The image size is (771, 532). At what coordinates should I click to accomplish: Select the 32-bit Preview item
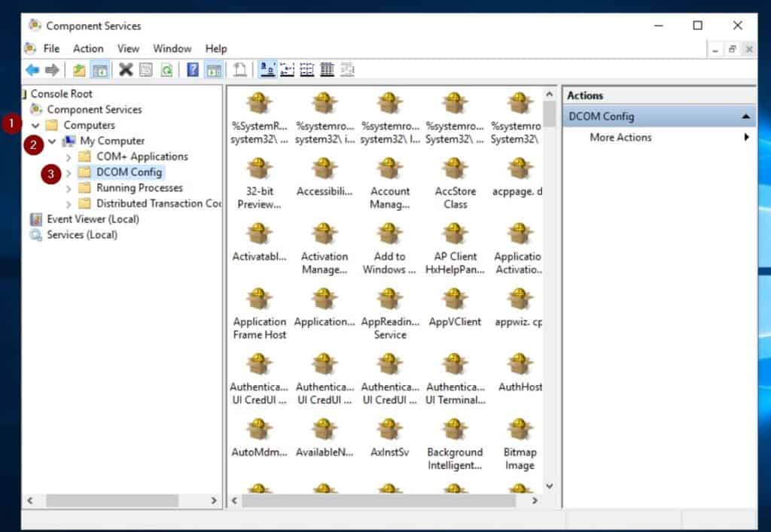pyautogui.click(x=259, y=184)
